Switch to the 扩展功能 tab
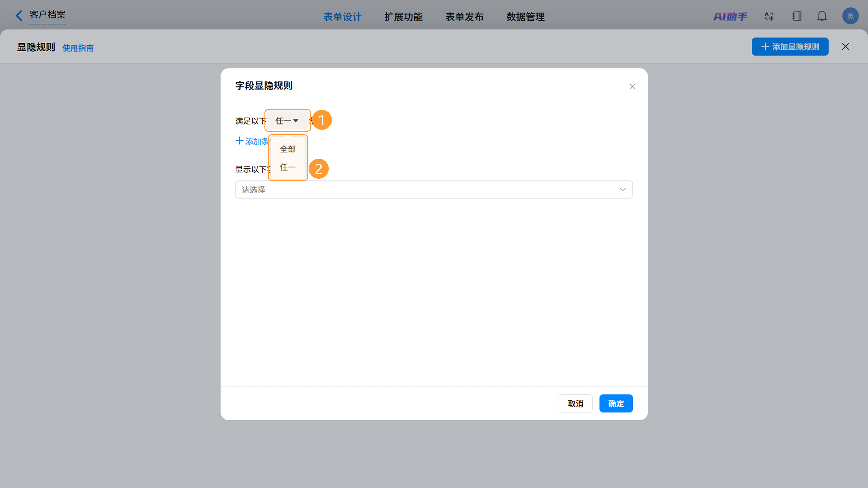 click(x=403, y=17)
